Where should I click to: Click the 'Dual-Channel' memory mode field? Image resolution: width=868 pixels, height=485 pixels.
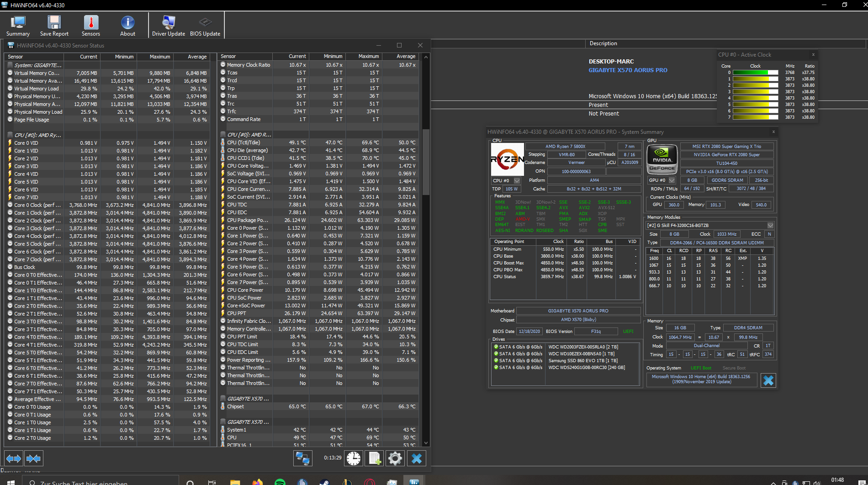coord(706,346)
